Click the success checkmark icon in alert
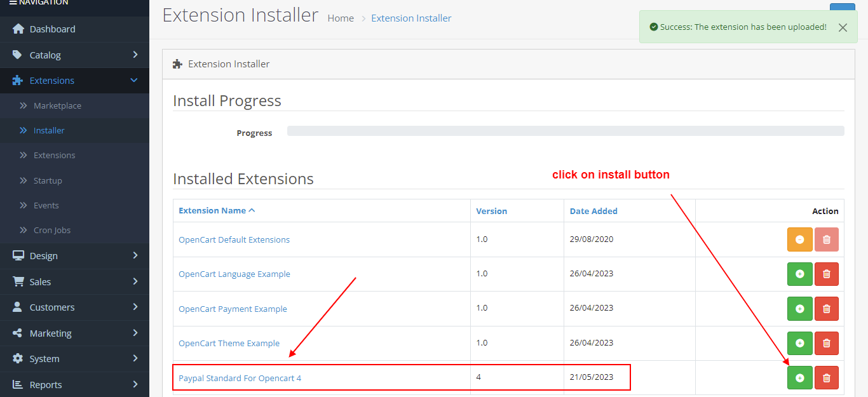This screenshot has width=868, height=397. click(x=653, y=27)
